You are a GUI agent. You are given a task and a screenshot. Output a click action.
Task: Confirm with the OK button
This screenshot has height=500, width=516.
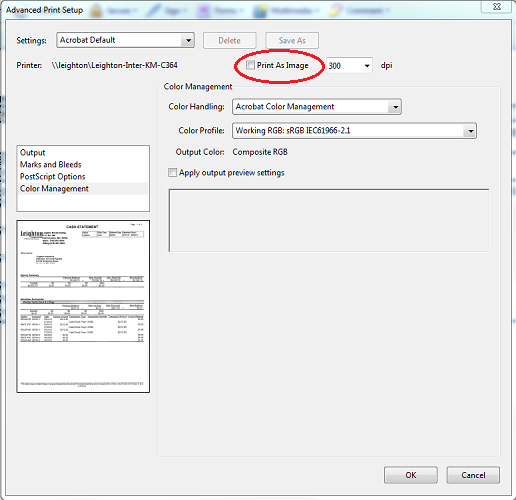(411, 475)
